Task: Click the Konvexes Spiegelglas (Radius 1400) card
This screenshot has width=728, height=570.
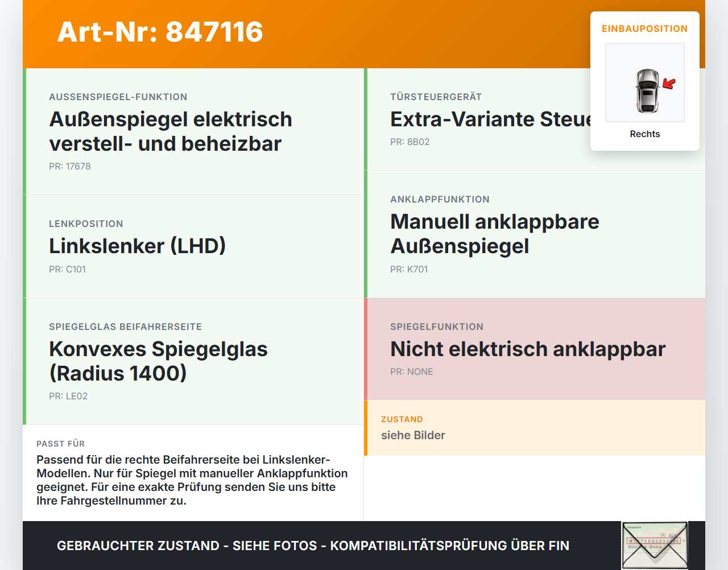Action: [193, 361]
